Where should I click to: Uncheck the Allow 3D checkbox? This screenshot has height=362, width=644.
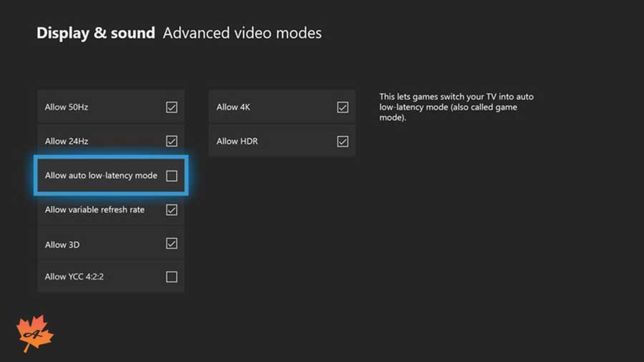point(172,244)
